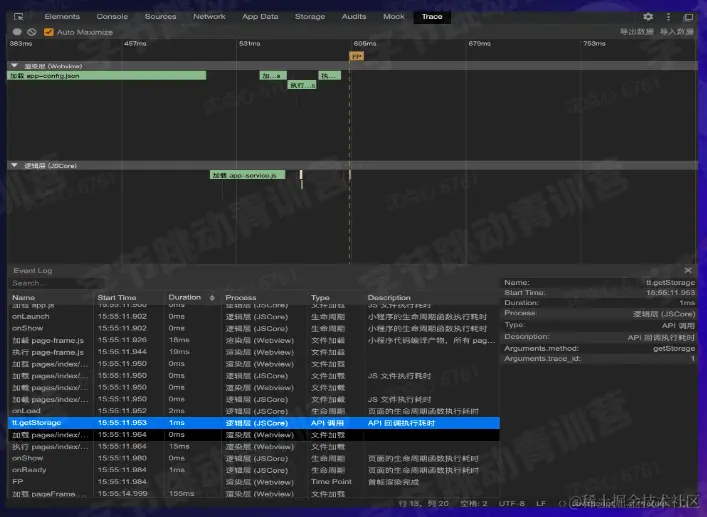
Task: Click the 导入数据 import data button
Action: [x=676, y=32]
